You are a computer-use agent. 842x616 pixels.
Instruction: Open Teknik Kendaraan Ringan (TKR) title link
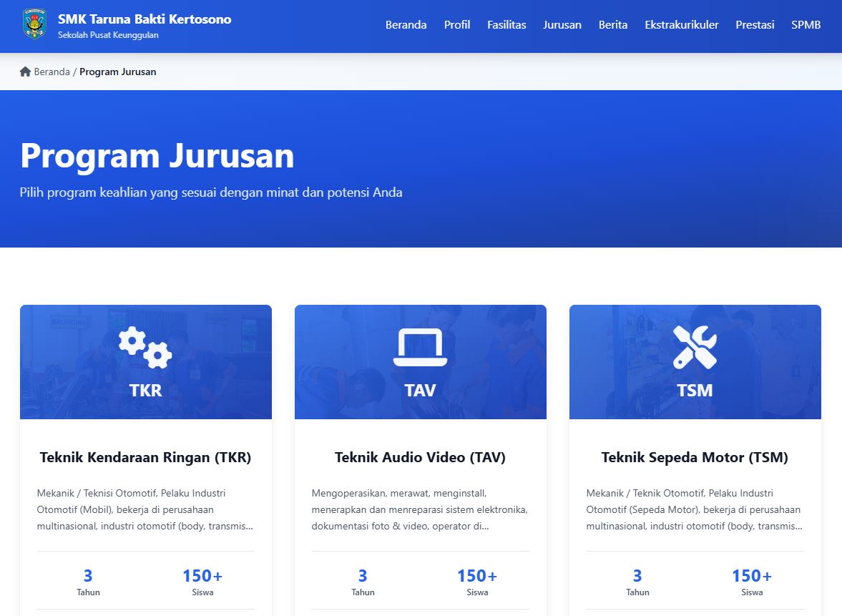[x=146, y=456]
